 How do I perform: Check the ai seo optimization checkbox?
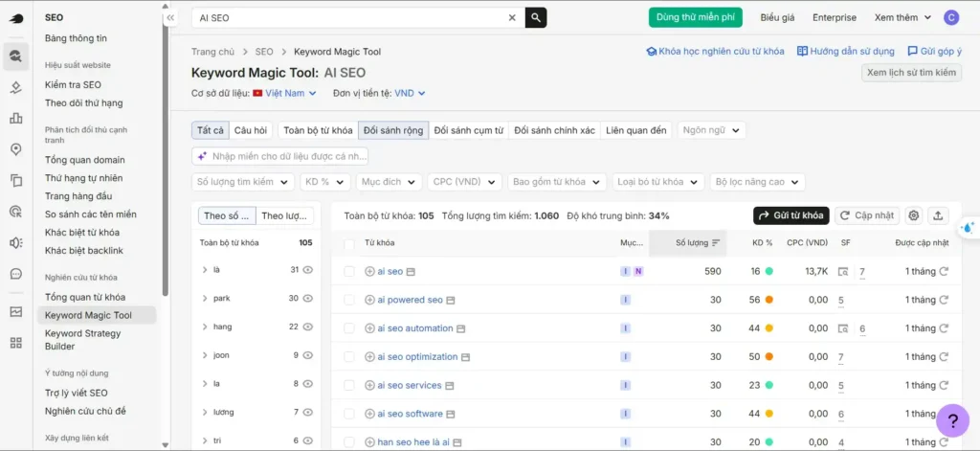click(x=349, y=357)
